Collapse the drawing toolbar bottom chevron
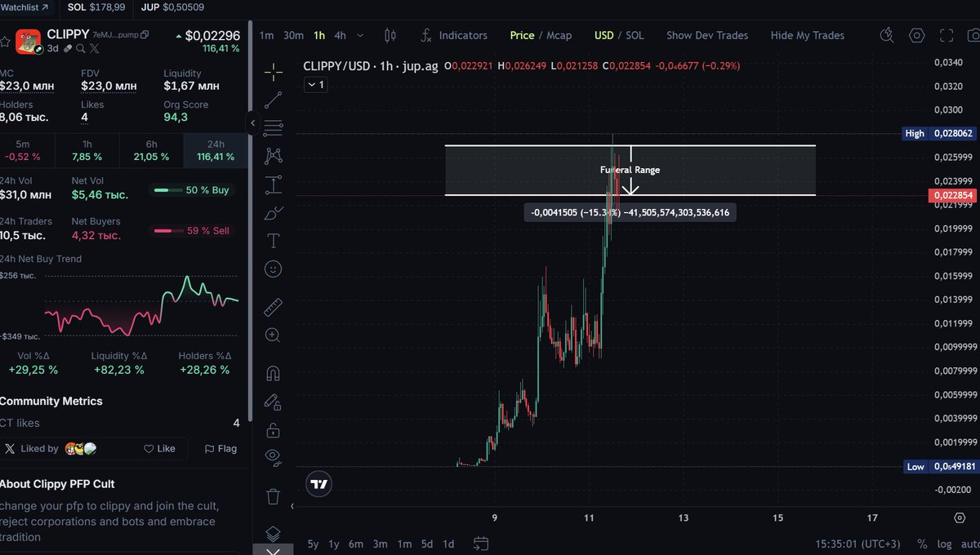 (274, 551)
